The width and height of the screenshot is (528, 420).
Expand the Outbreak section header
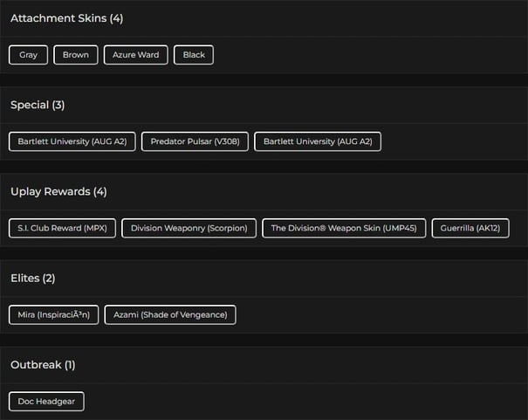tap(44, 364)
